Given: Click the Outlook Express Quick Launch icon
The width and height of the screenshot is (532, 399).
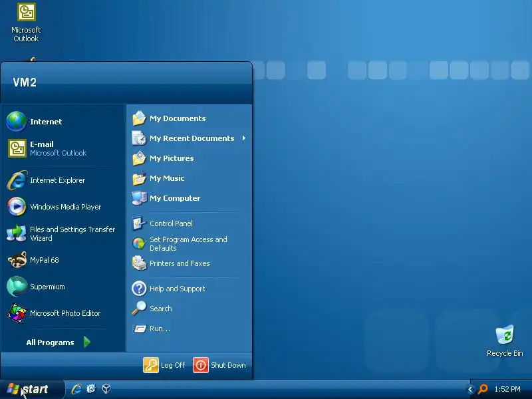Looking at the screenshot, I should [91, 389].
